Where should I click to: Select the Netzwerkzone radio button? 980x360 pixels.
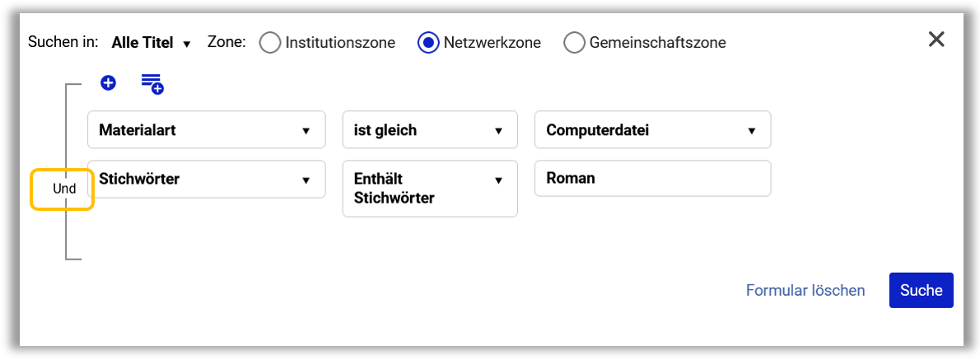[428, 43]
